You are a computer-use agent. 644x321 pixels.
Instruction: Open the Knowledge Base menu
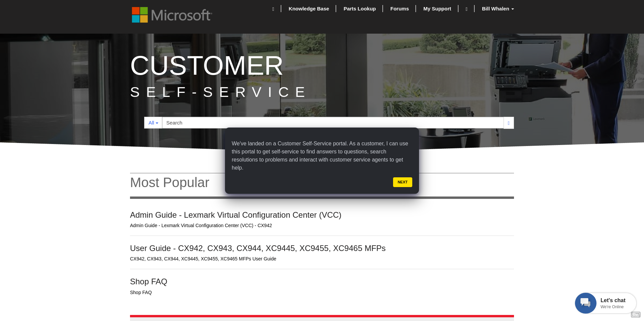tap(309, 9)
